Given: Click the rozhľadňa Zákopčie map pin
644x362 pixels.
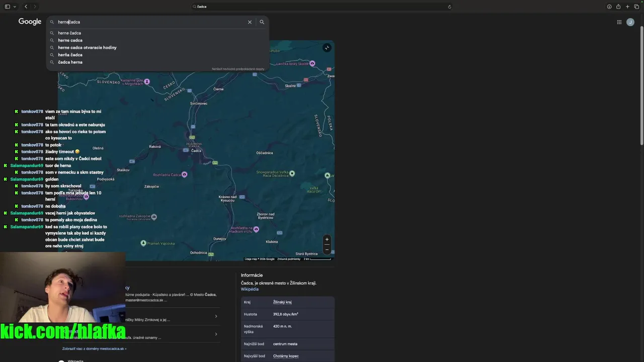Looking at the screenshot, I should (154, 217).
